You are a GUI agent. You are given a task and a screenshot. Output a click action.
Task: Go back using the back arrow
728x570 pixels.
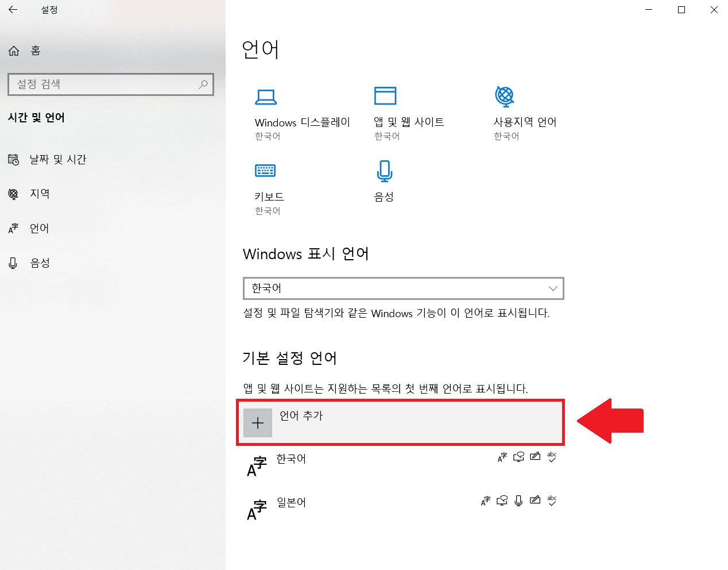click(13, 10)
